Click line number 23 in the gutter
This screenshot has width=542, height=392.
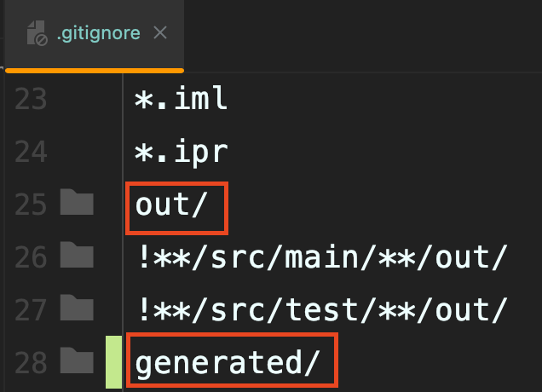32,99
